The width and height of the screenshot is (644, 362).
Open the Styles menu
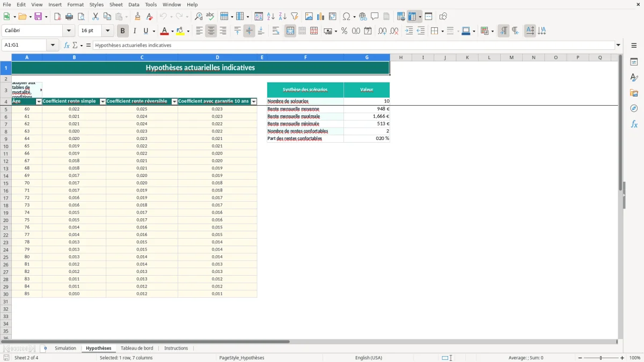[x=97, y=4]
